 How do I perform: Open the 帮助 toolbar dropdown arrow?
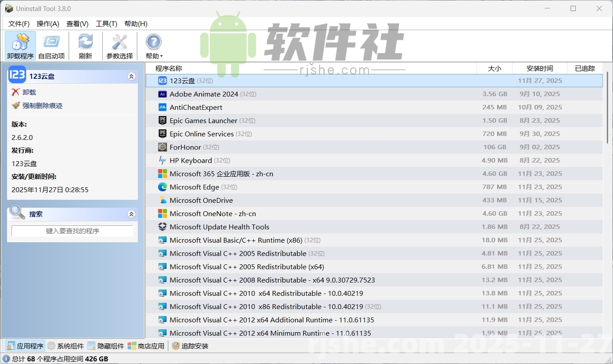click(x=162, y=56)
